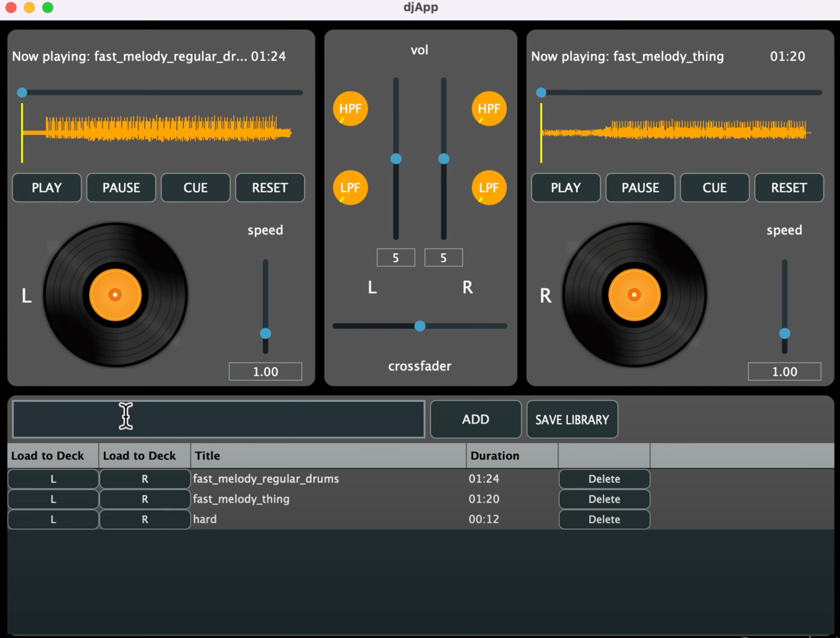Load fast_melody_thing to deck L
The width and height of the screenshot is (840, 638).
[x=53, y=499]
